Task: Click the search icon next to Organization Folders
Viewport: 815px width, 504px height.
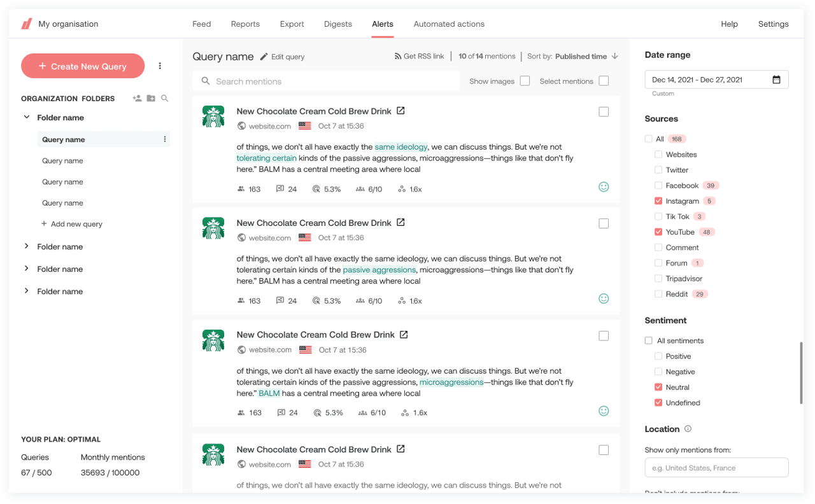Action: pos(165,99)
